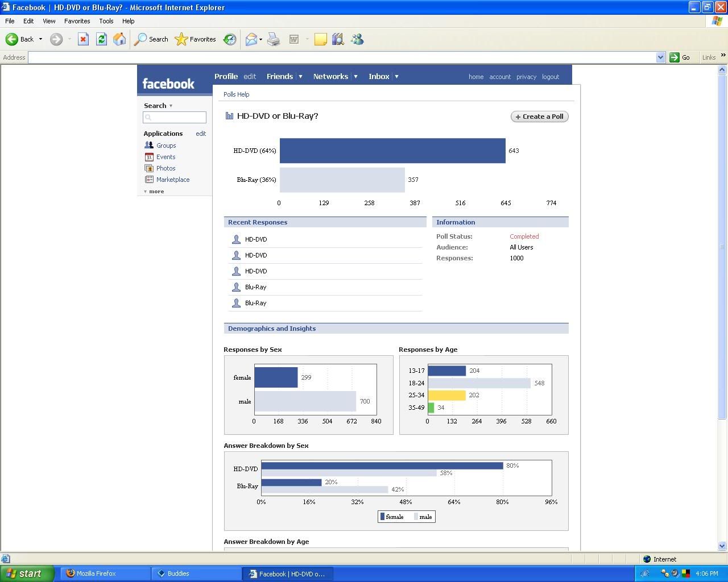Image resolution: width=728 pixels, height=582 pixels.
Task: Click the HD-DVD bar in poll chart
Action: 392,151
